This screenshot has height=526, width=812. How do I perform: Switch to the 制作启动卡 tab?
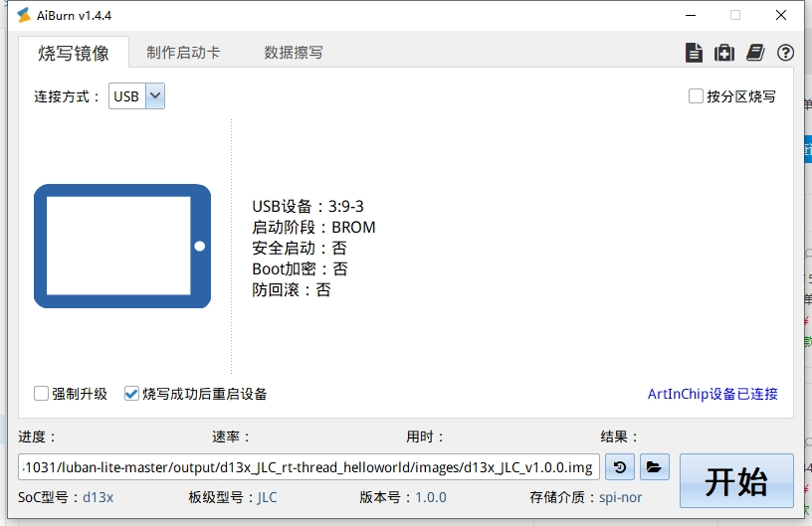(183, 53)
